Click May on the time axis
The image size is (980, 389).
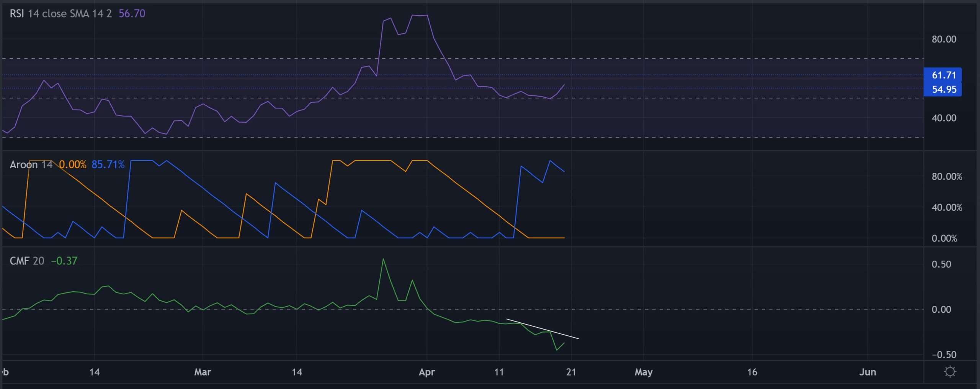click(x=644, y=372)
